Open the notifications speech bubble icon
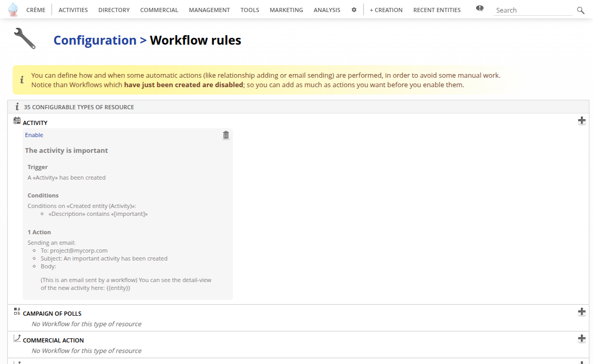The image size is (593, 364). (x=479, y=8)
